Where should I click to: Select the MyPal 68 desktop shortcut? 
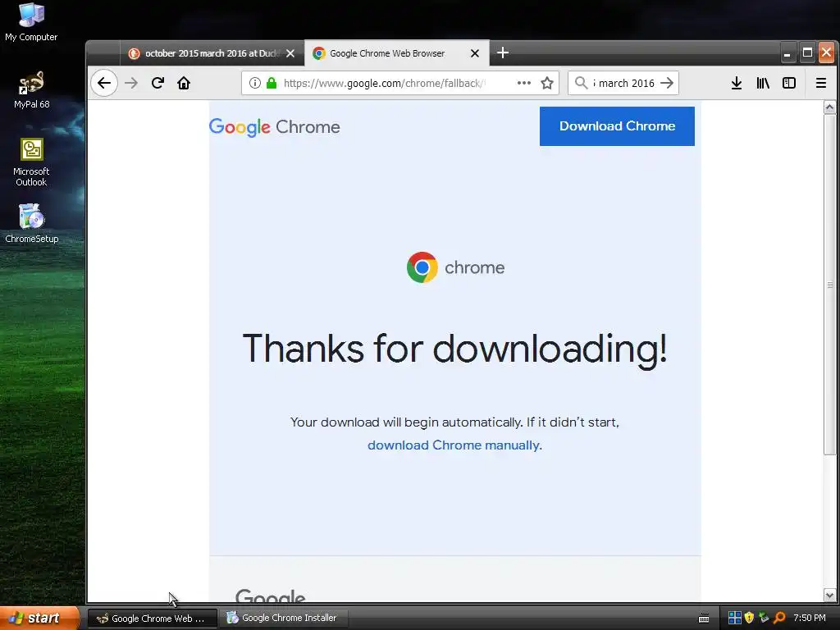[x=31, y=90]
